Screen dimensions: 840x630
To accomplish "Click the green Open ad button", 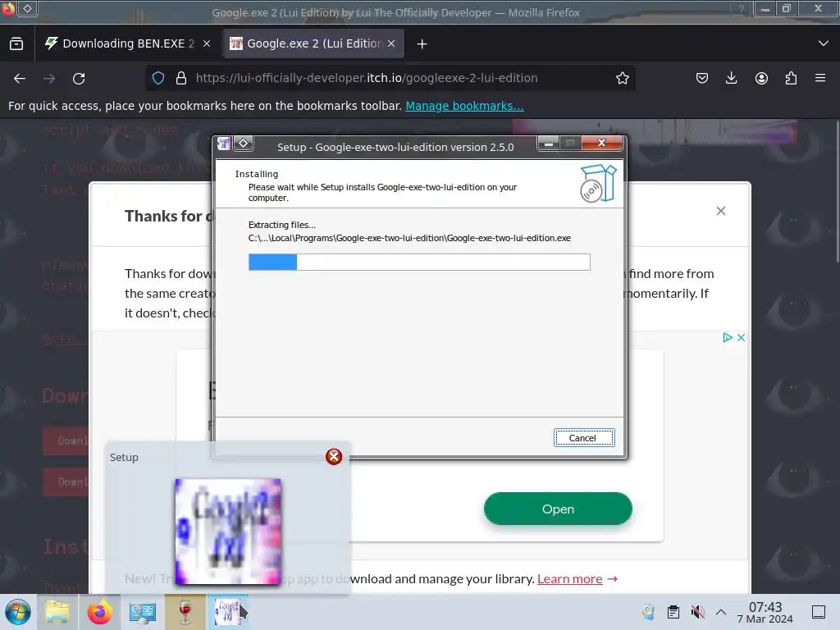I will click(x=558, y=509).
